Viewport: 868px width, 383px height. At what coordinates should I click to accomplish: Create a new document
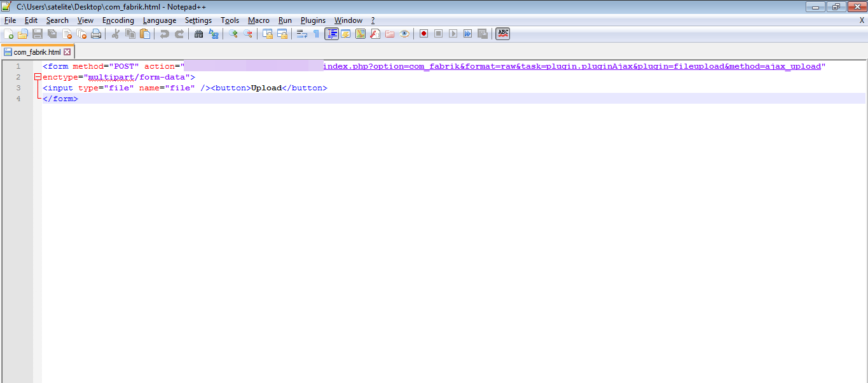(10, 33)
